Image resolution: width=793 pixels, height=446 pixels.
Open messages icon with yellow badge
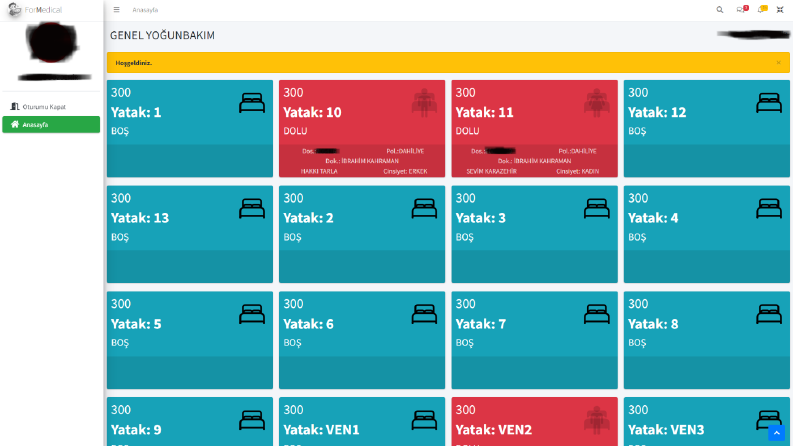tap(762, 9)
